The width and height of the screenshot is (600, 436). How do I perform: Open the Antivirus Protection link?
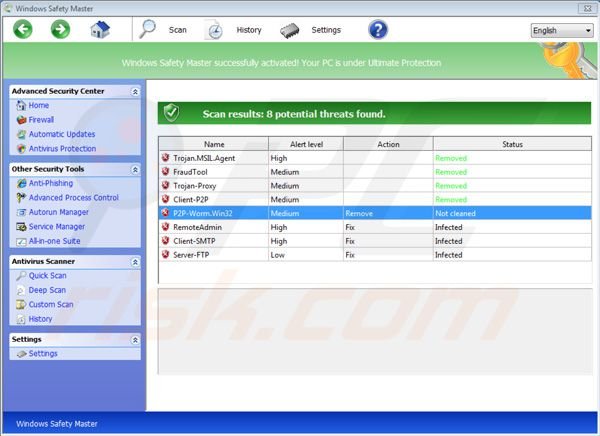62,149
